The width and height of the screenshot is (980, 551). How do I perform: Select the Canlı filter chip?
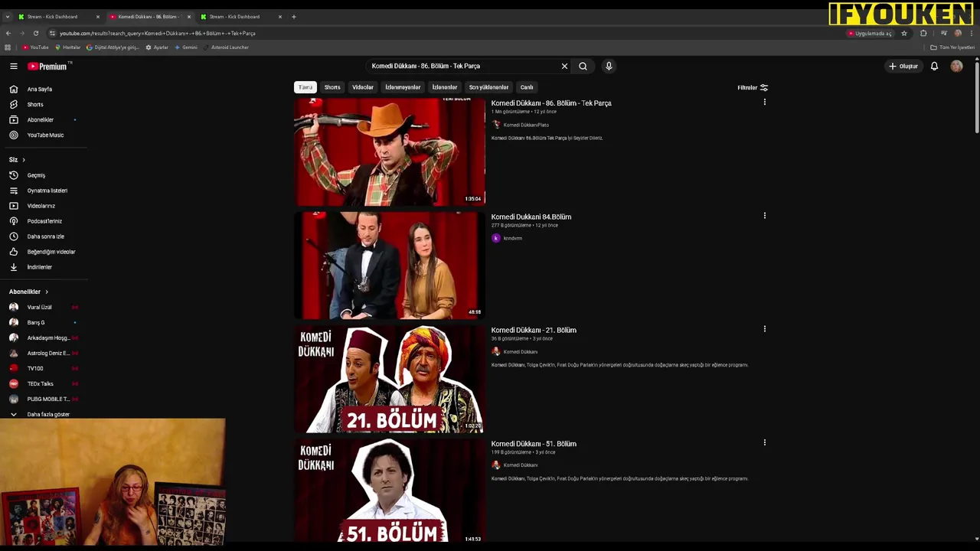click(x=527, y=87)
